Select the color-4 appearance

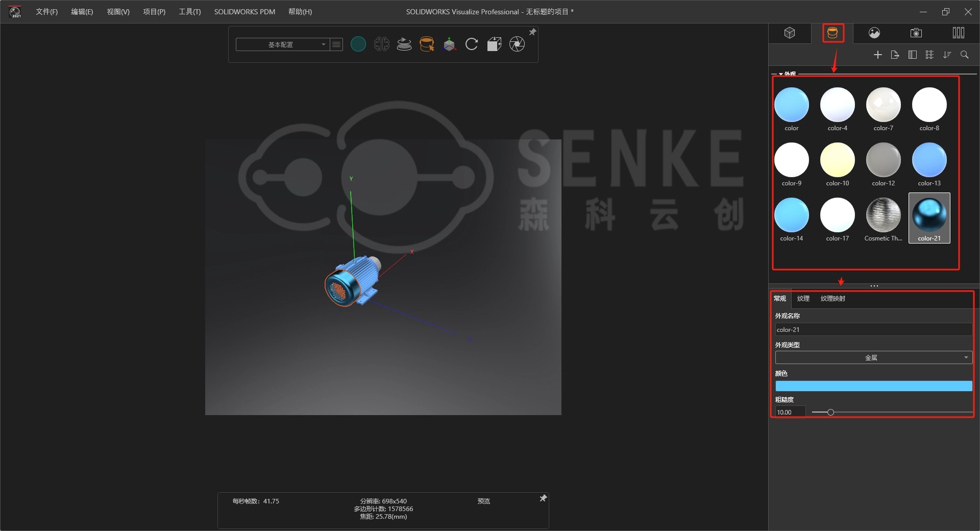tap(838, 109)
